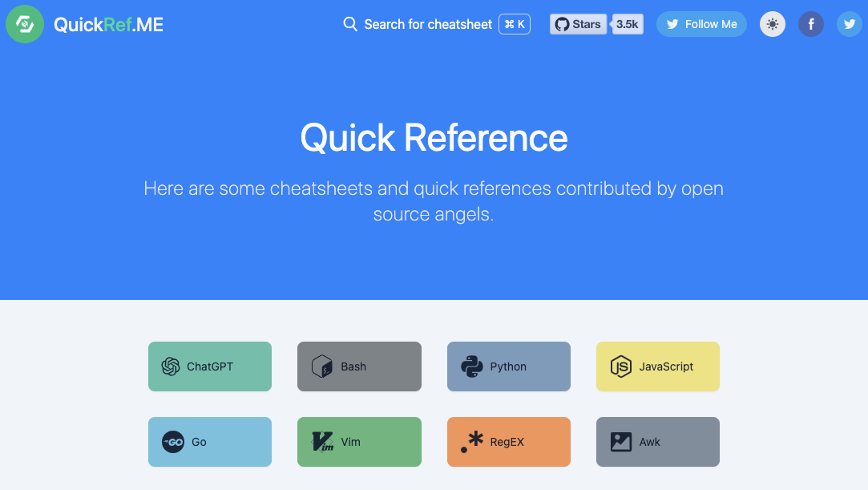Open the Awk cheatsheet card
The height and width of the screenshot is (490, 868).
658,442
